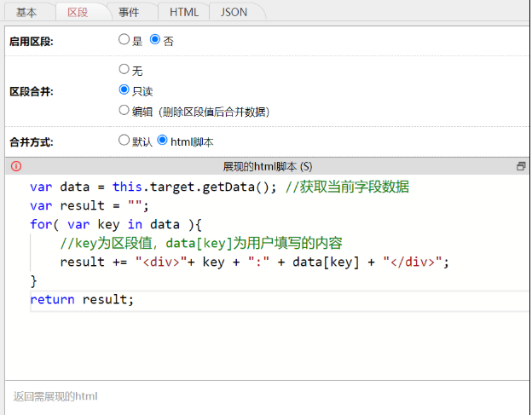The height and width of the screenshot is (415, 532).
Task: Select the 只读 merge option
Action: [x=124, y=90]
